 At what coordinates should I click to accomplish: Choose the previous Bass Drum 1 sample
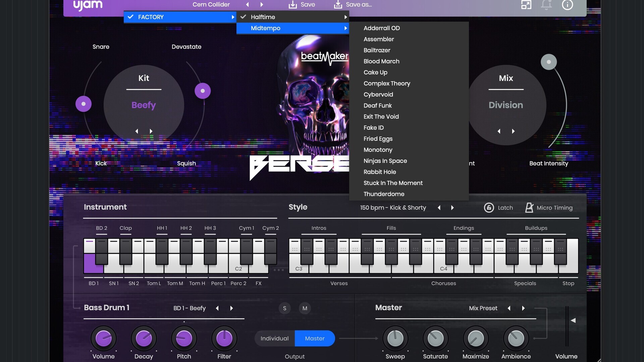[x=217, y=308]
